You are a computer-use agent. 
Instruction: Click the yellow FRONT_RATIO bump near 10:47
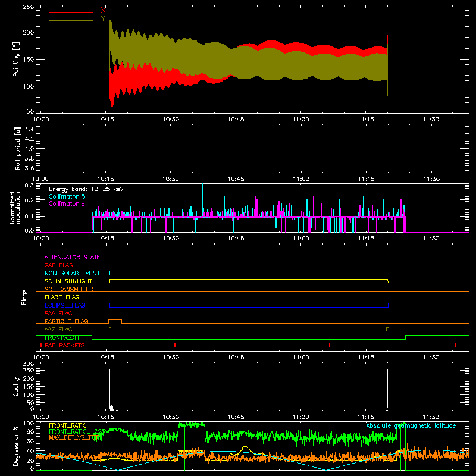245,449
